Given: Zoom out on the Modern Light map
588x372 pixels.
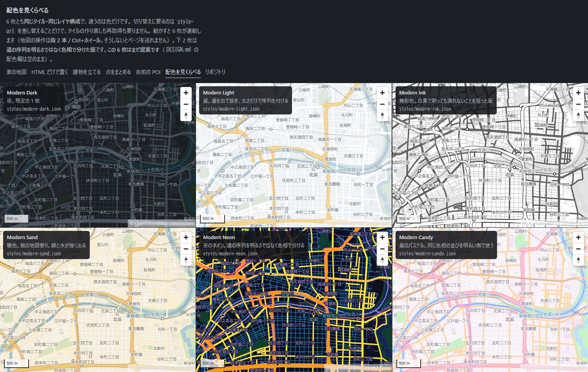Looking at the screenshot, I should pyautogui.click(x=382, y=104).
